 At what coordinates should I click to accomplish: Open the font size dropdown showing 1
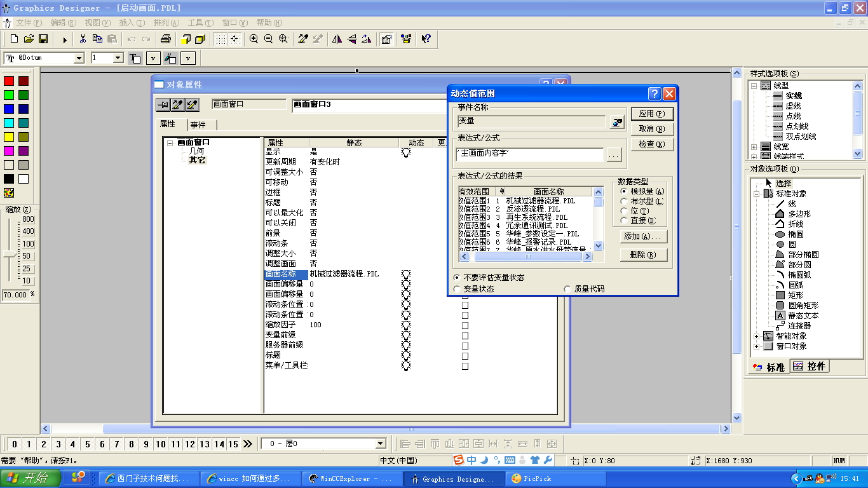click(x=118, y=58)
